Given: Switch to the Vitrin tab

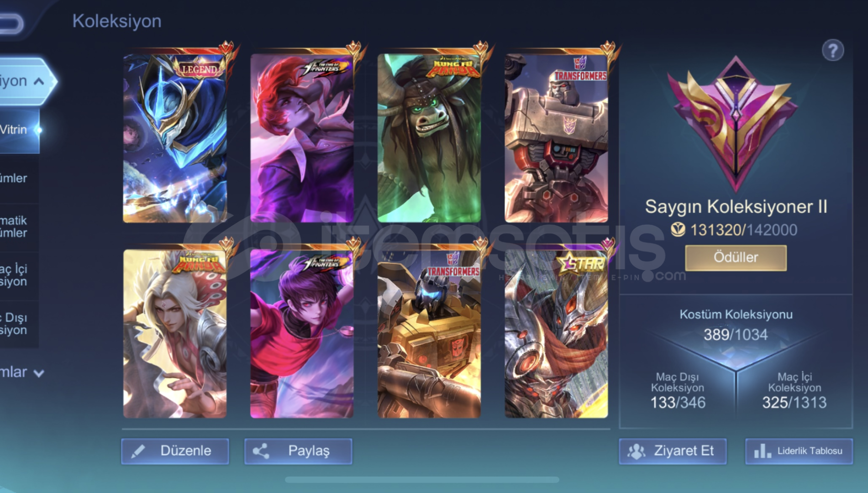Looking at the screenshot, I should tap(19, 130).
